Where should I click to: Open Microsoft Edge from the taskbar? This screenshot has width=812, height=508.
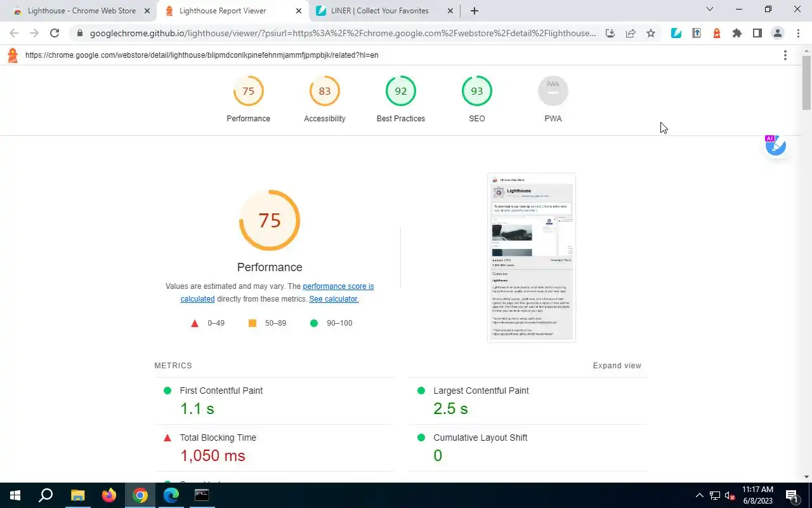point(171,495)
